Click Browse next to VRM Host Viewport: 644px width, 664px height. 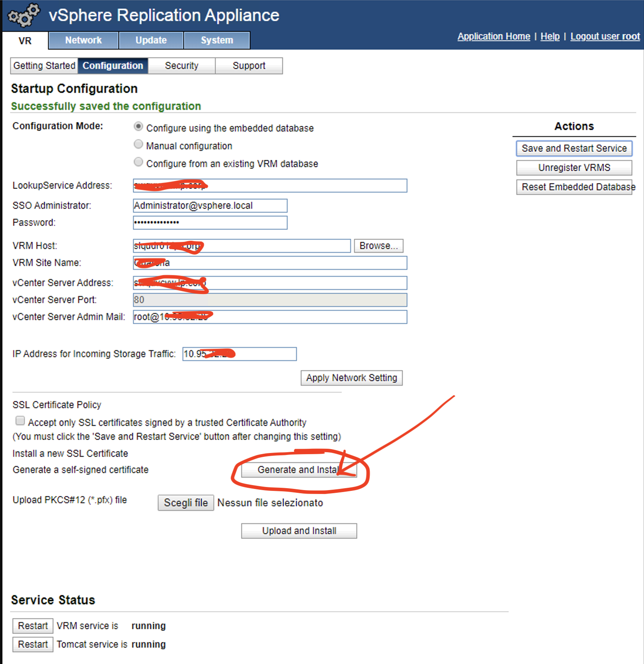(378, 245)
